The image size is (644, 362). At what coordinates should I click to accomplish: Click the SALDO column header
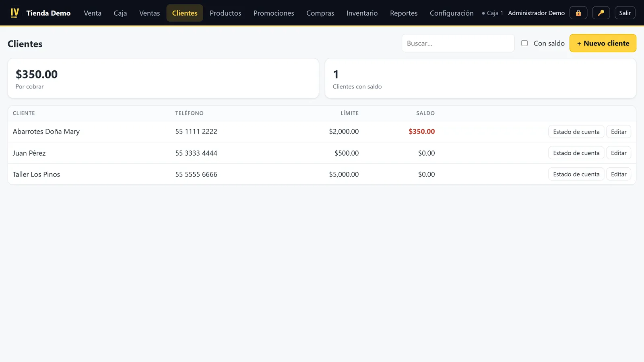pyautogui.click(x=425, y=113)
